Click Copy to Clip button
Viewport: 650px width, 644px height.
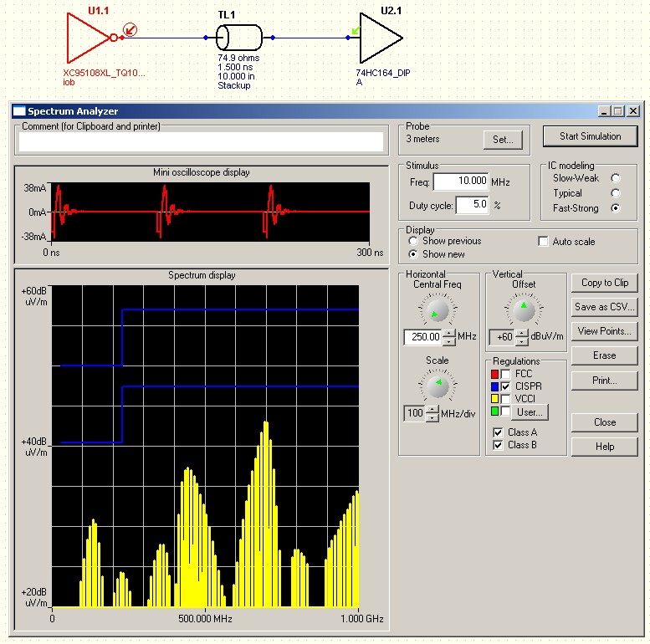pyautogui.click(x=604, y=283)
